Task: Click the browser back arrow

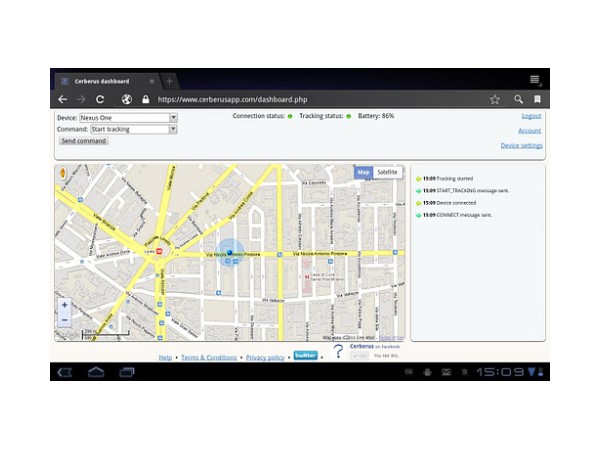Action: pyautogui.click(x=63, y=99)
